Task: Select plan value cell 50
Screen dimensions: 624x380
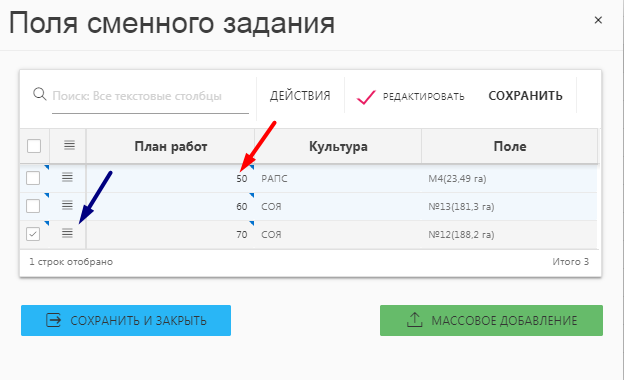Action: 170,179
